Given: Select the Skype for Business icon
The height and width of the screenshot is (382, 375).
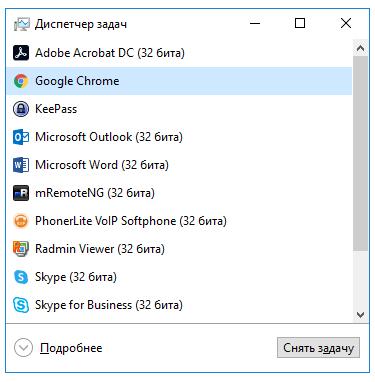Looking at the screenshot, I should [x=21, y=305].
